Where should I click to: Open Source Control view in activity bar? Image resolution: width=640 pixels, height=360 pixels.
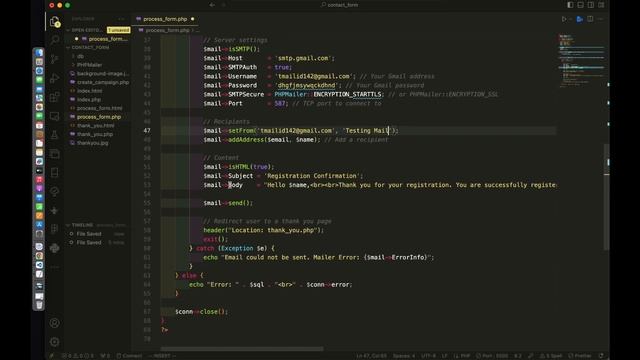(x=55, y=59)
